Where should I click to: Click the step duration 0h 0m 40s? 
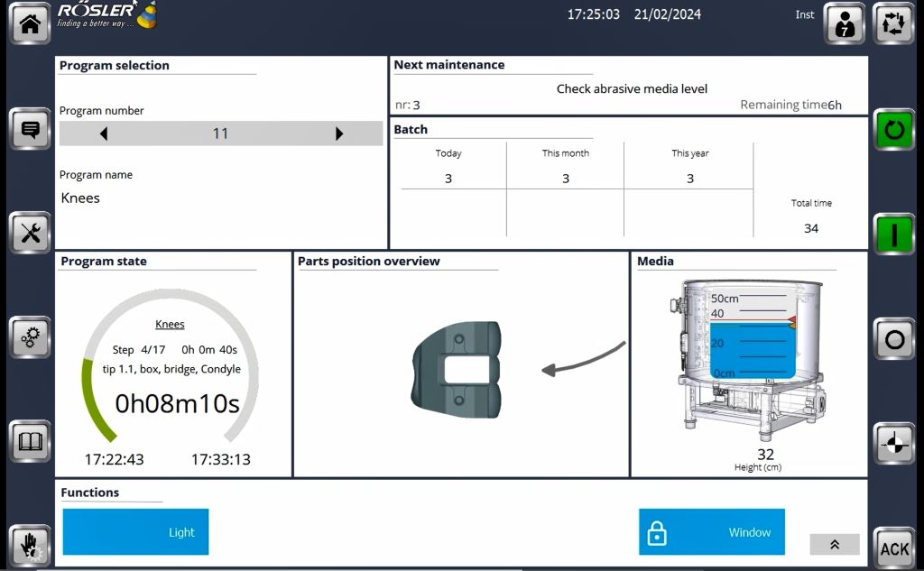pos(209,349)
